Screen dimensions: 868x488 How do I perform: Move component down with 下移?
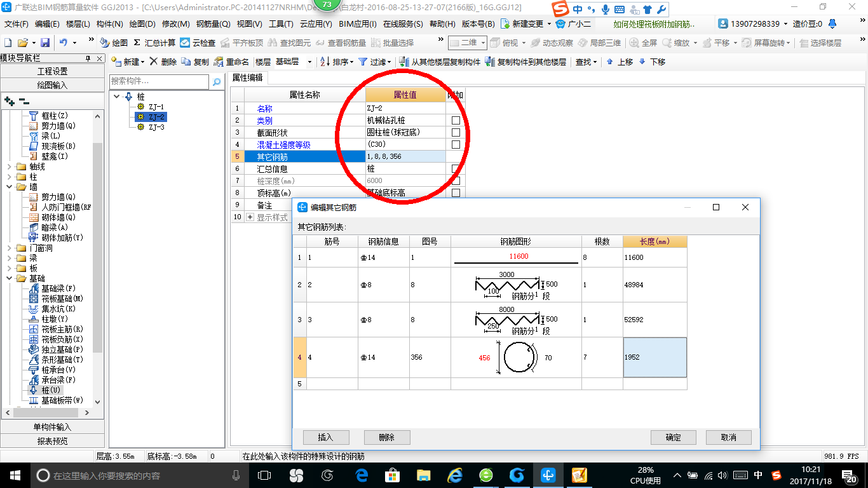coord(652,62)
